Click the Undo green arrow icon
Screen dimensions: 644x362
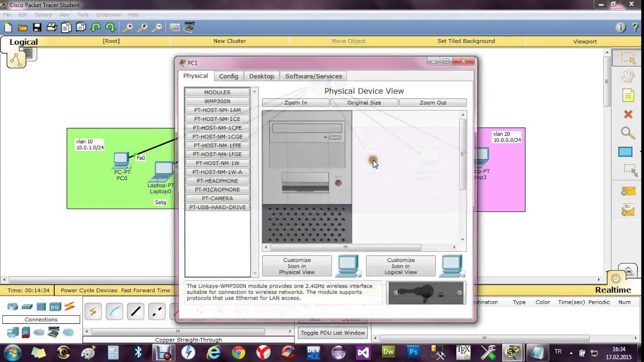96,28
